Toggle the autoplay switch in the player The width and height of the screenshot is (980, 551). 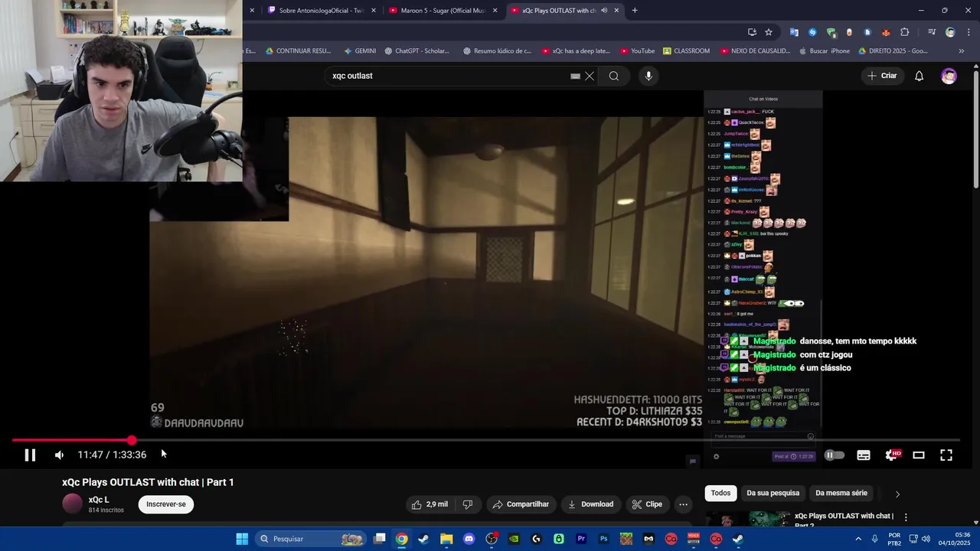[x=835, y=455]
